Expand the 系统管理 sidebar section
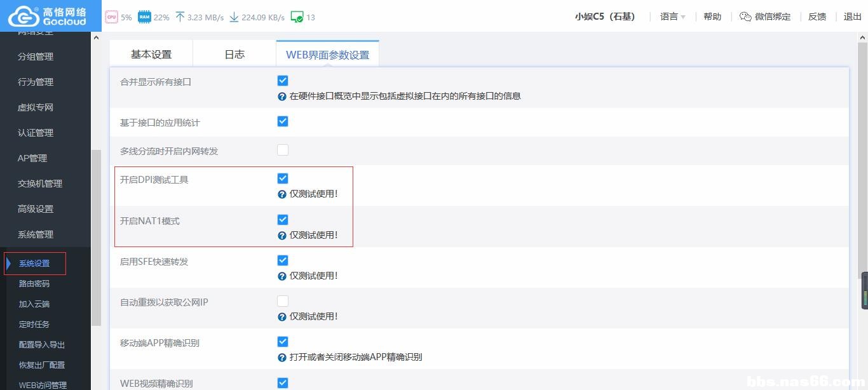 tap(35, 234)
